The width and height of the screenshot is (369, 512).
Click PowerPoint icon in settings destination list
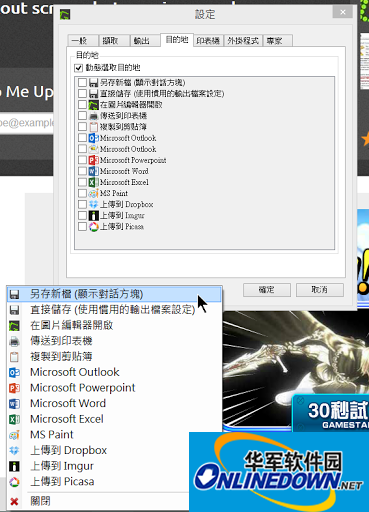pyautogui.click(x=94, y=160)
